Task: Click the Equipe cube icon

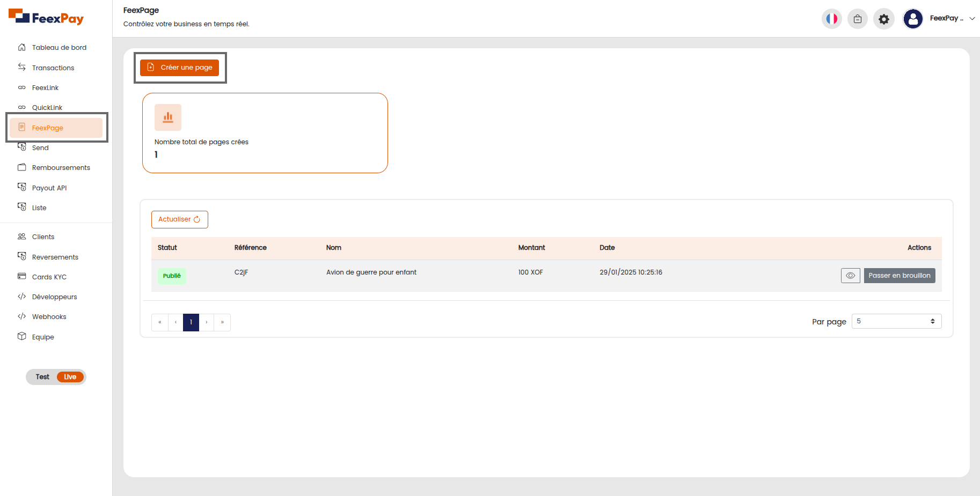Action: (22, 336)
